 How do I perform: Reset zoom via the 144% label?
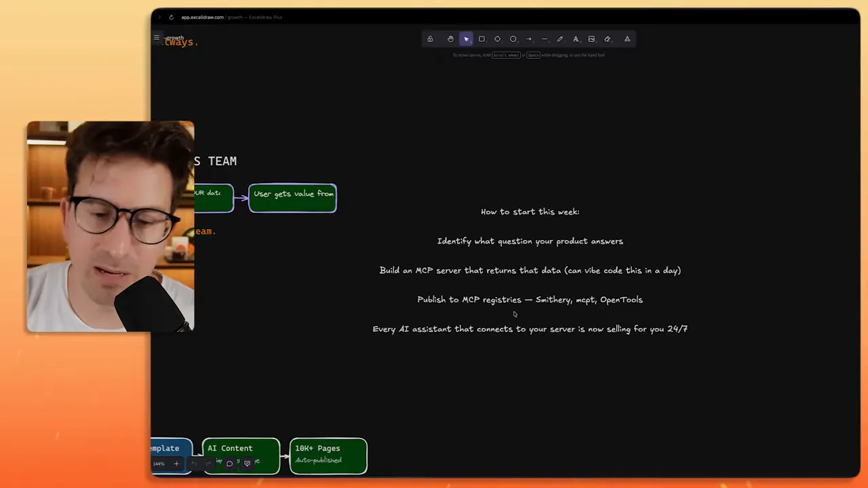pyautogui.click(x=159, y=464)
